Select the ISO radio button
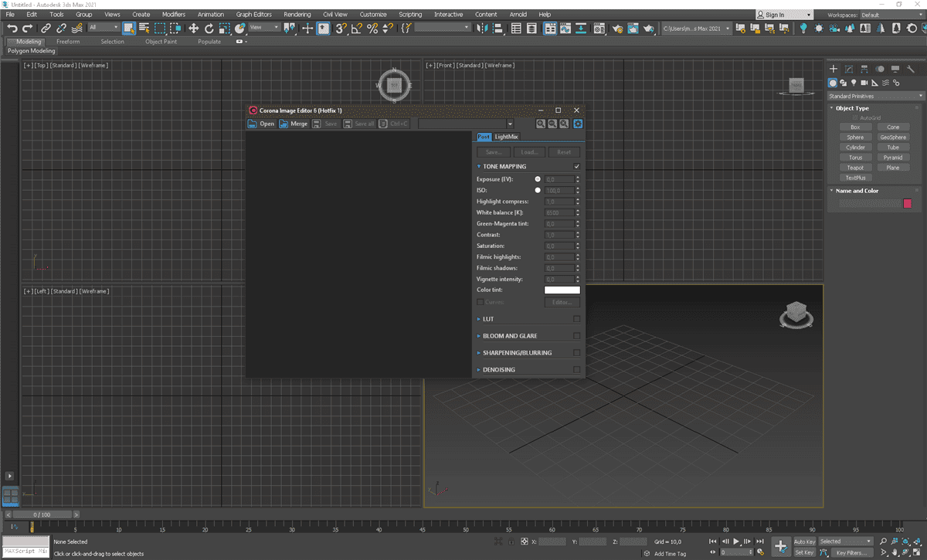The width and height of the screenshot is (927, 560). click(x=538, y=189)
